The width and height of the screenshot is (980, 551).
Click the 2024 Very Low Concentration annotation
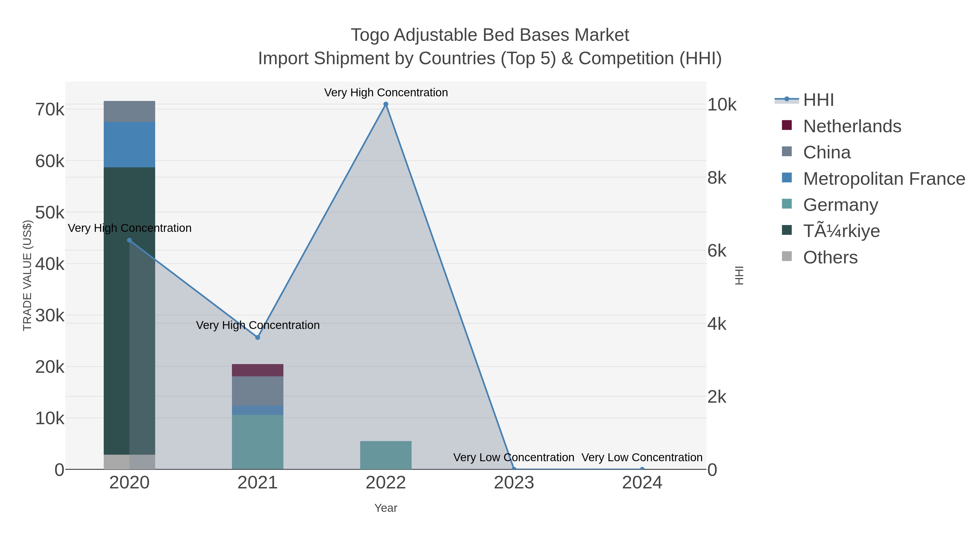click(x=642, y=457)
